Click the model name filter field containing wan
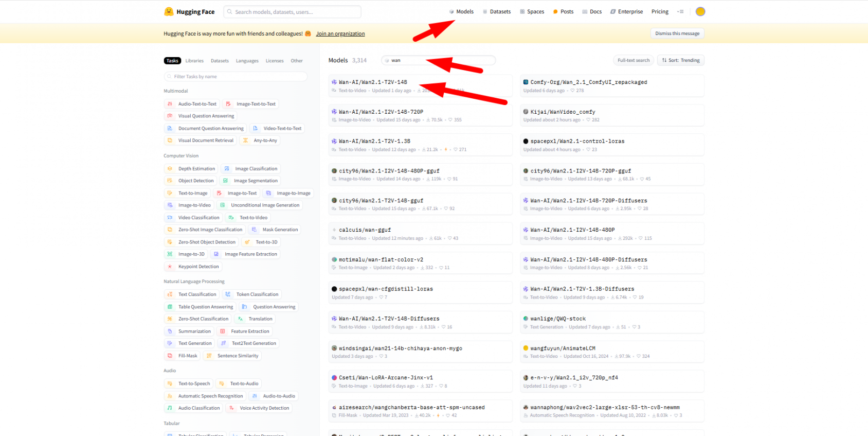This screenshot has height=436, width=868. click(439, 60)
